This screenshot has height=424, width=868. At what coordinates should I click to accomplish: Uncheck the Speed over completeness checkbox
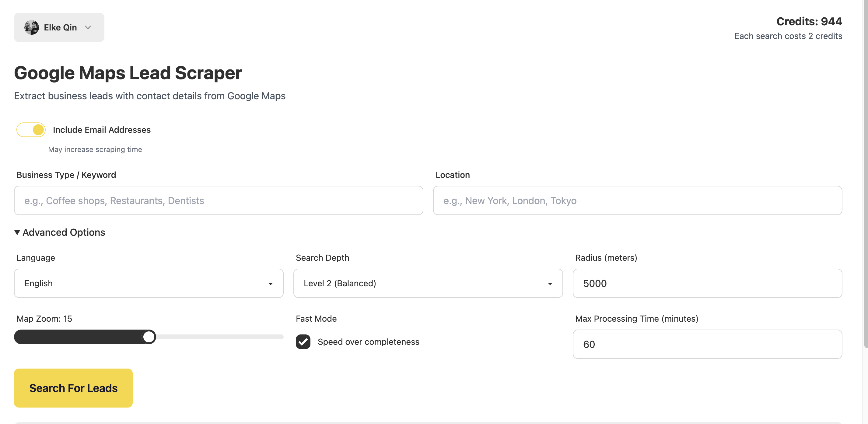click(x=303, y=342)
